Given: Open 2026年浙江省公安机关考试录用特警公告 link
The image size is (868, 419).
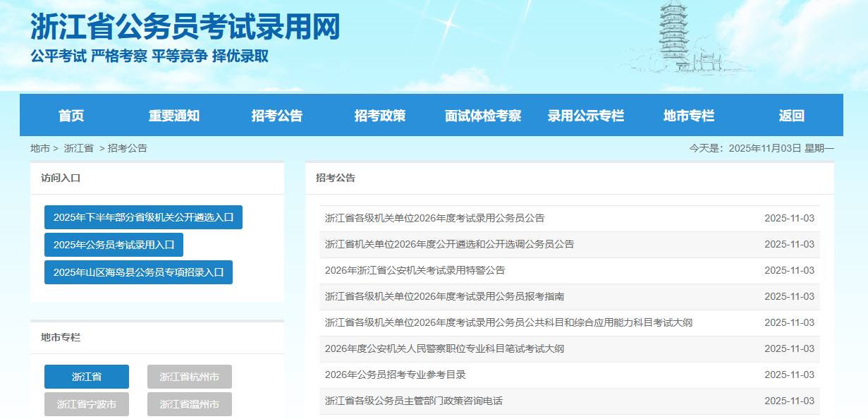Looking at the screenshot, I should (415, 270).
